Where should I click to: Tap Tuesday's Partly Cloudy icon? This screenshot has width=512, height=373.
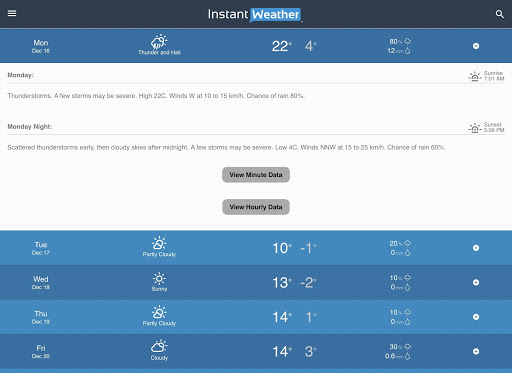coord(159,243)
